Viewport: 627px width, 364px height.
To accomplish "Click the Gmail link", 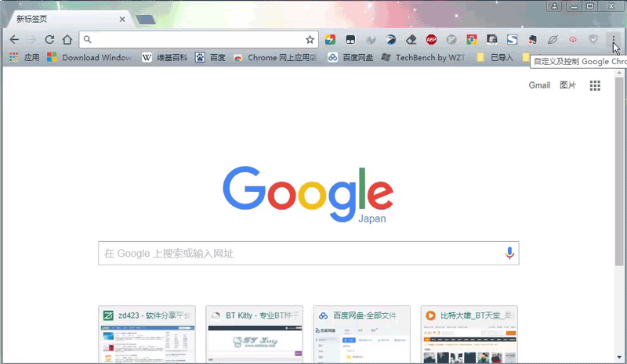I will (539, 85).
